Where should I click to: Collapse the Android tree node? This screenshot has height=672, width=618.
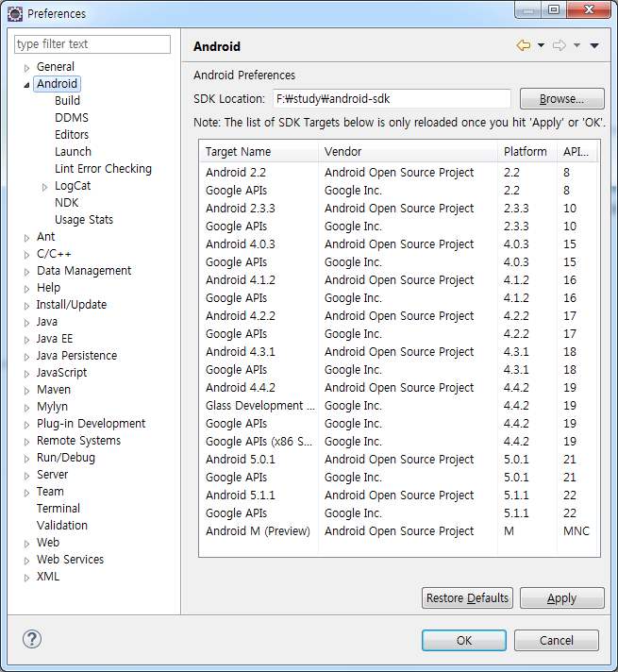click(x=26, y=85)
